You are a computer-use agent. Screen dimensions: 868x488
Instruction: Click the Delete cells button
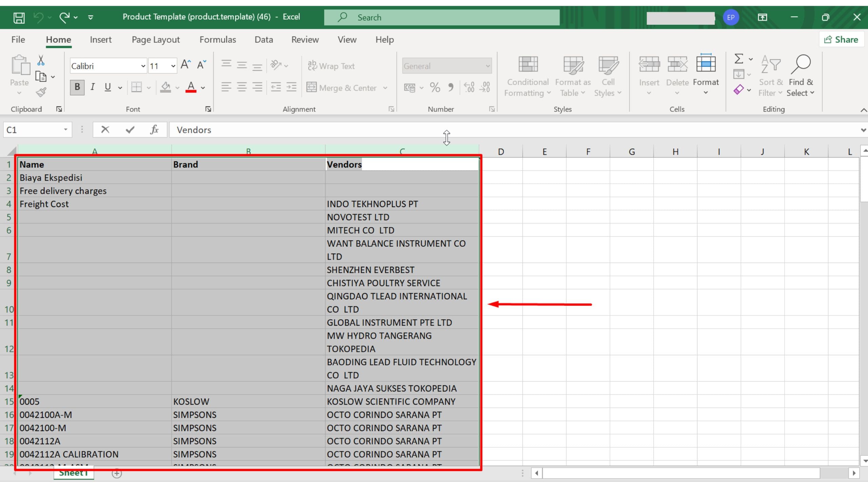(x=677, y=75)
